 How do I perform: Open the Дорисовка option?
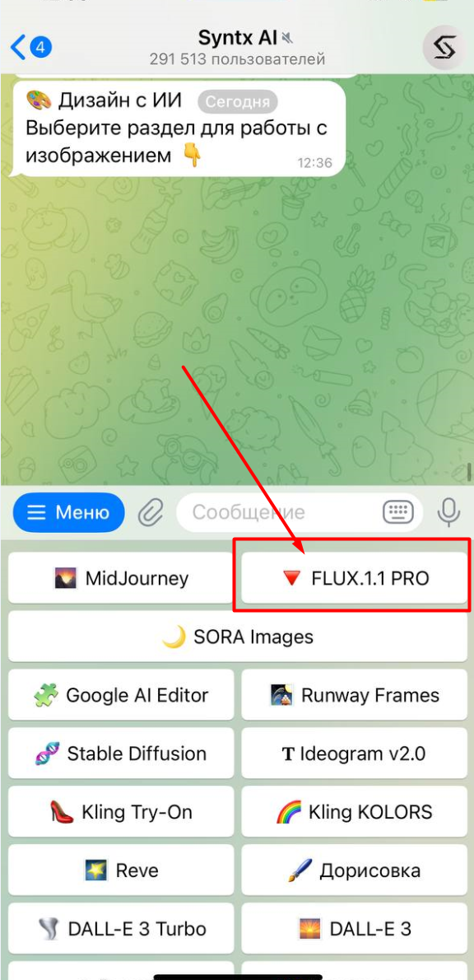(x=355, y=870)
